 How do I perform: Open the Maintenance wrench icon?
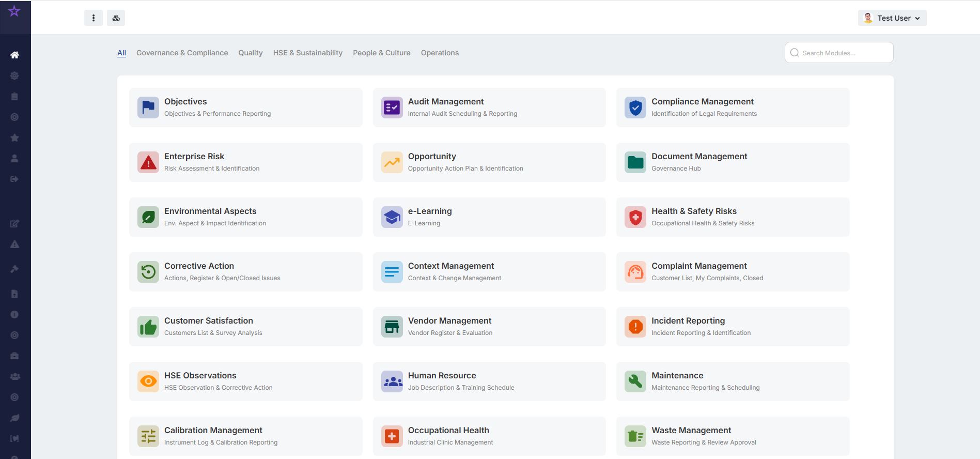click(x=635, y=381)
